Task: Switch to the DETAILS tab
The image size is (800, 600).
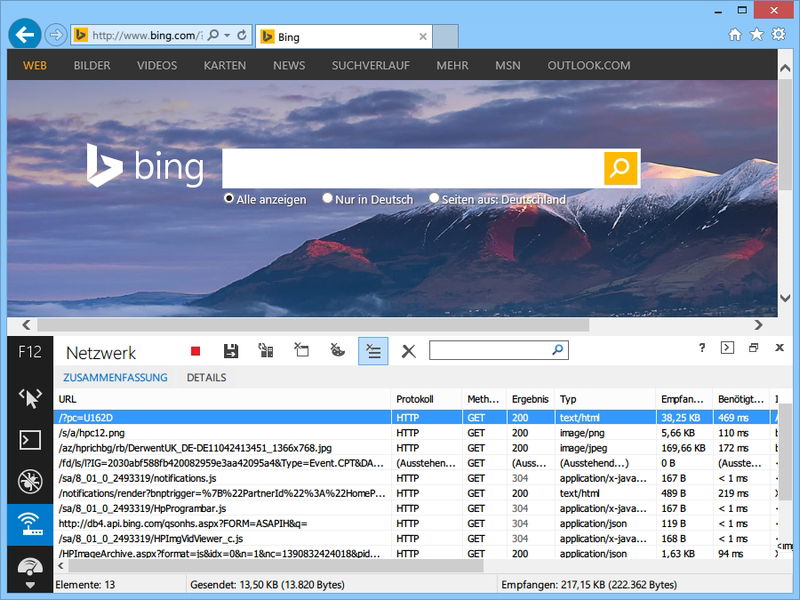Action: pyautogui.click(x=206, y=378)
